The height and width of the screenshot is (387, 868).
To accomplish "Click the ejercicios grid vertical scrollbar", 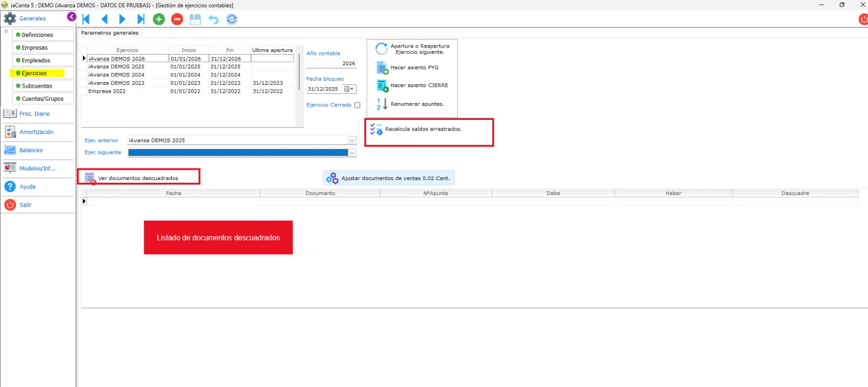I will pyautogui.click(x=299, y=71).
